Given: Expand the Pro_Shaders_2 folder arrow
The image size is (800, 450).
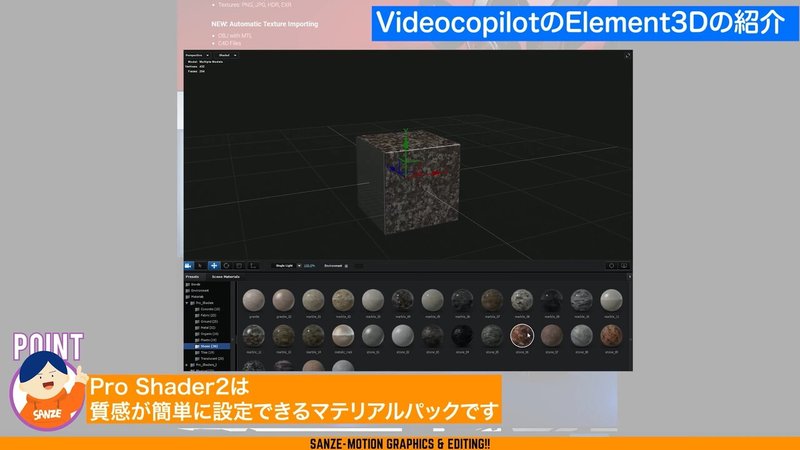Looking at the screenshot, I should [187, 365].
